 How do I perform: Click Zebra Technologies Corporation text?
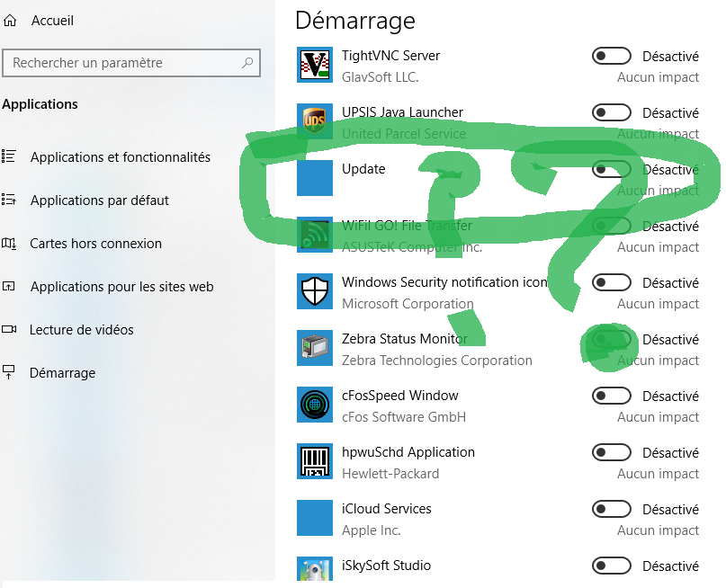(x=437, y=361)
